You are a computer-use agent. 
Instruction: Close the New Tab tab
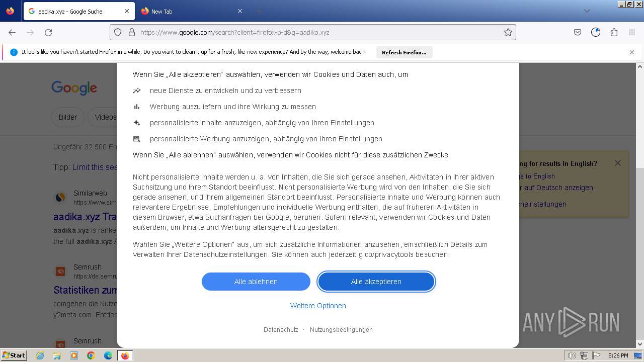pos(240,11)
